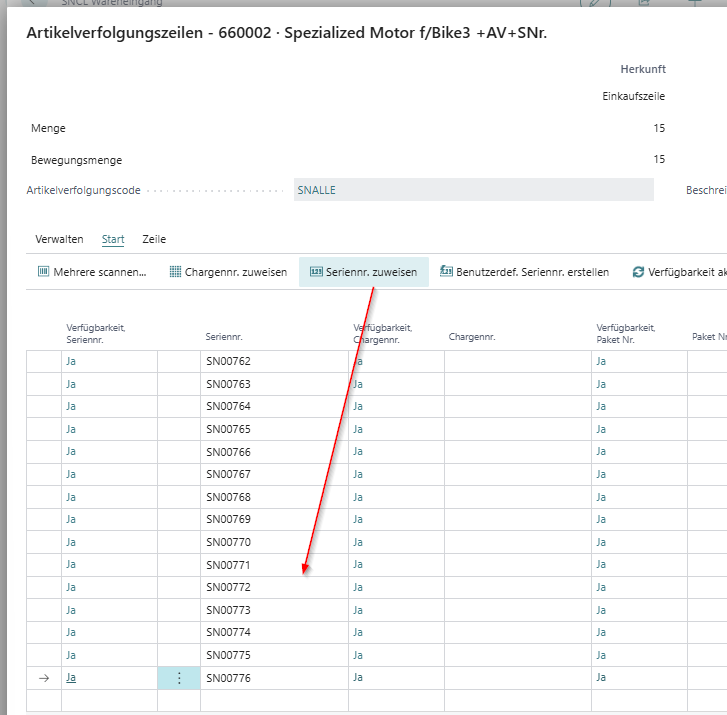This screenshot has height=715, width=727.
Task: Switch to the Start tab
Action: pyautogui.click(x=113, y=240)
